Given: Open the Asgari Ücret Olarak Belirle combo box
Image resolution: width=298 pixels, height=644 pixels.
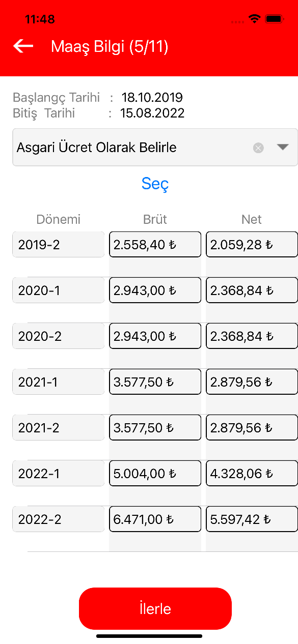Looking at the screenshot, I should tap(155, 148).
